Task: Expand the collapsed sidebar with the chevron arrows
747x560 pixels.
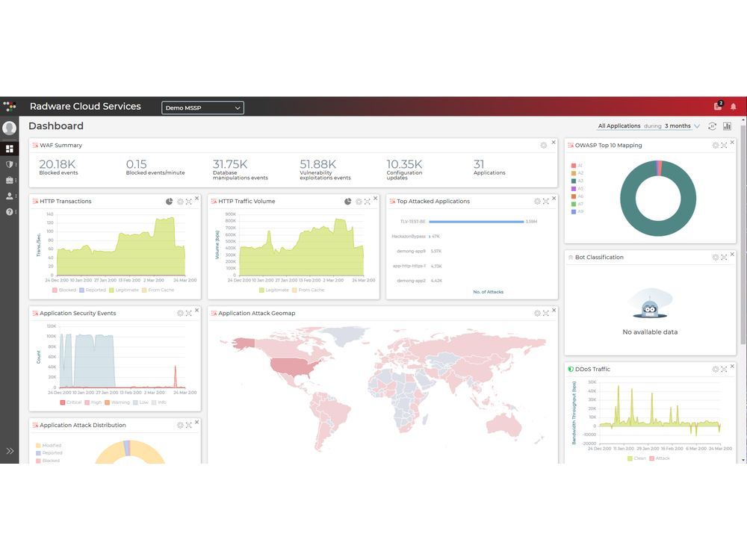Action: tap(10, 451)
